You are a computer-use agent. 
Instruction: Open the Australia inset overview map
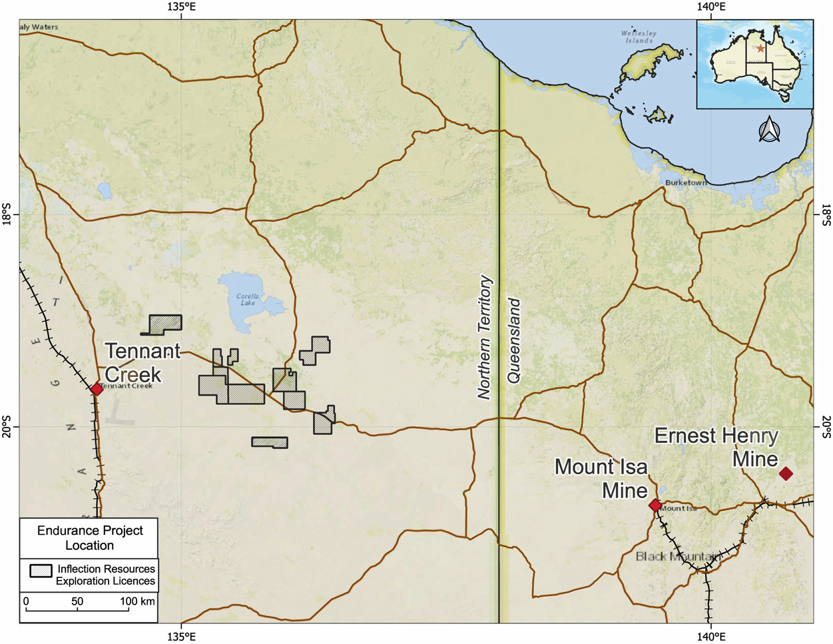[754, 64]
